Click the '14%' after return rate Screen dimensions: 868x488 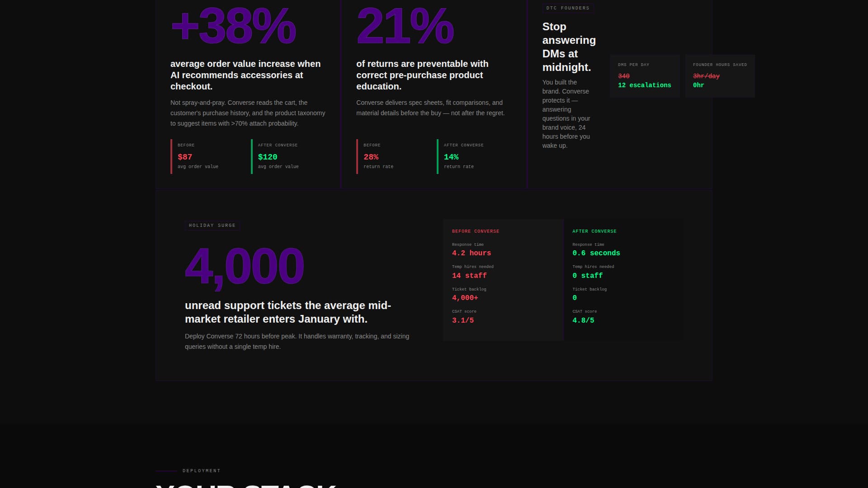tap(451, 157)
